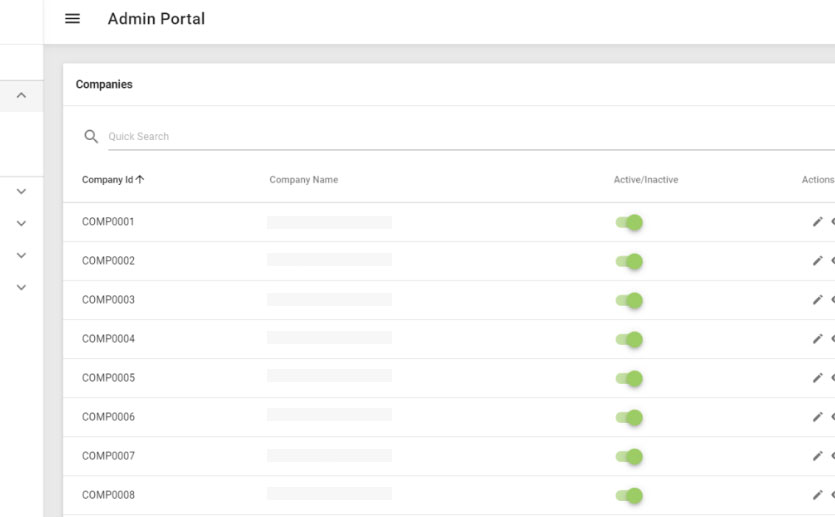The image size is (835, 517).
Task: Click the edit pencil for COMP0002
Action: [x=817, y=261]
